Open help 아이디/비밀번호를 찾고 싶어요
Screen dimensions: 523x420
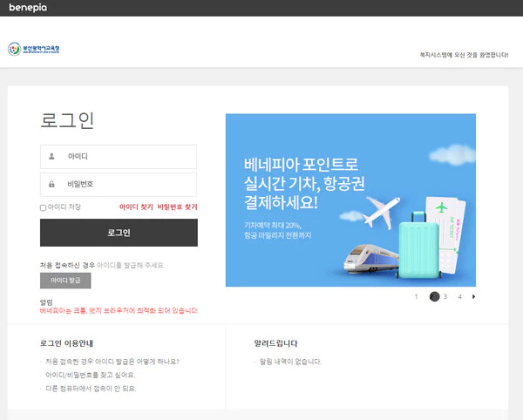click(90, 375)
